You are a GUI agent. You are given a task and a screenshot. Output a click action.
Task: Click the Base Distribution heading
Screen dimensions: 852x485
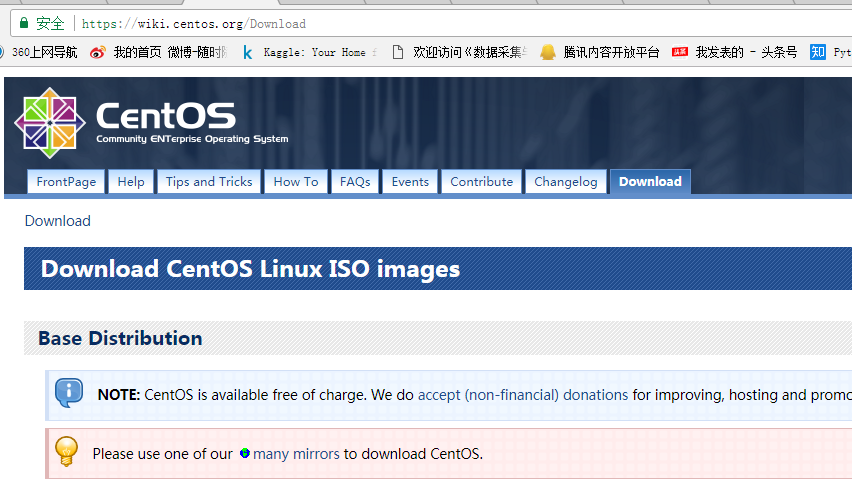pyautogui.click(x=120, y=338)
